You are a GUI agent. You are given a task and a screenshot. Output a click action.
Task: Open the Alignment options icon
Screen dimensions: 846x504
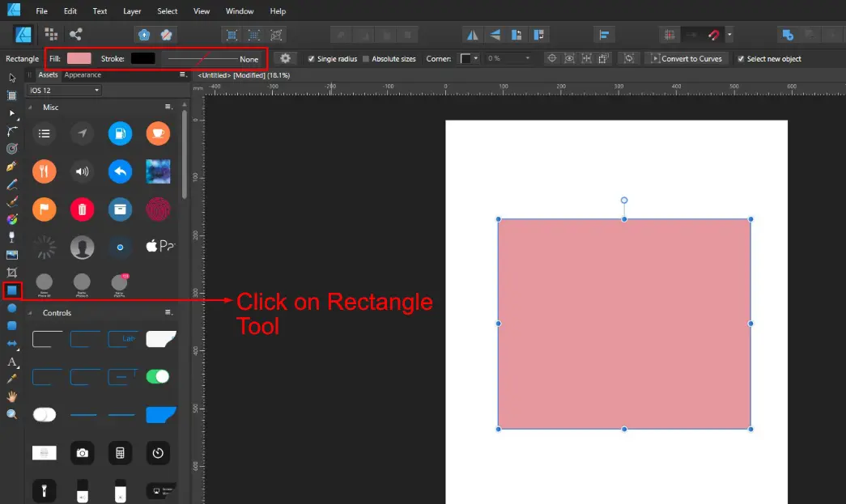click(x=604, y=35)
